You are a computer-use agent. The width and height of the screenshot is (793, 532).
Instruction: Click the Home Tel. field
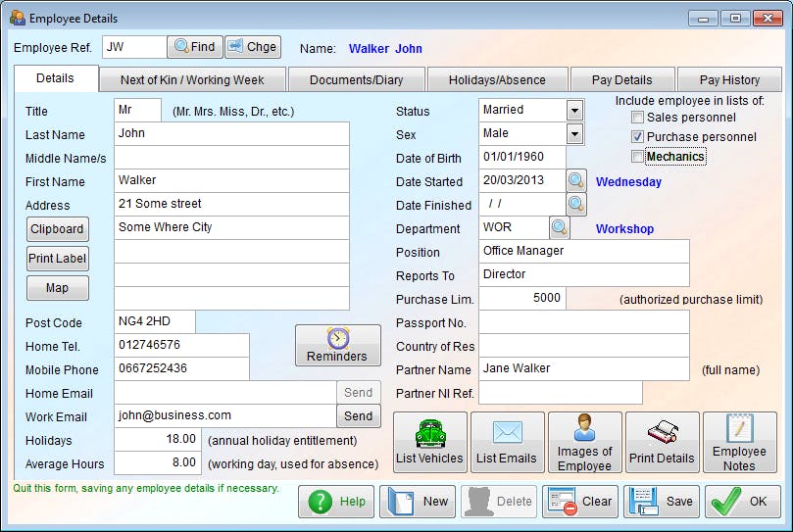coord(181,345)
